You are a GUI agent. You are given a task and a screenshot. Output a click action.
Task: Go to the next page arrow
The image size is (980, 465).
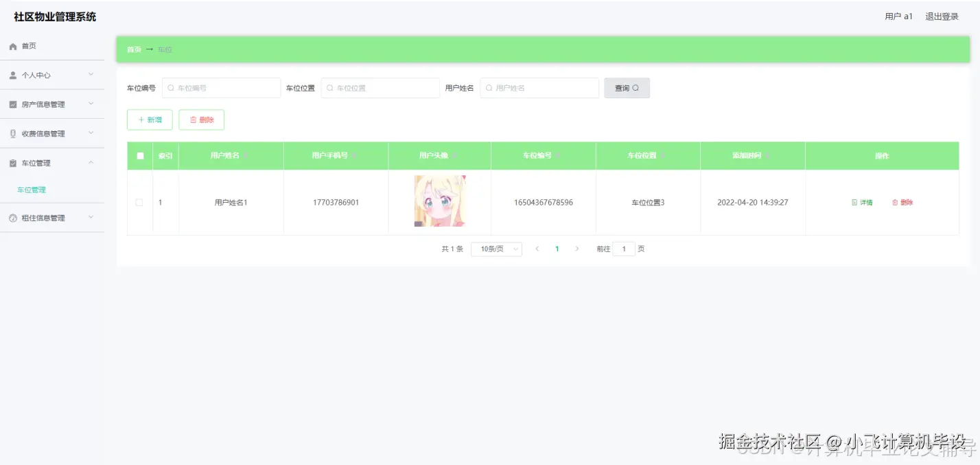[577, 249]
